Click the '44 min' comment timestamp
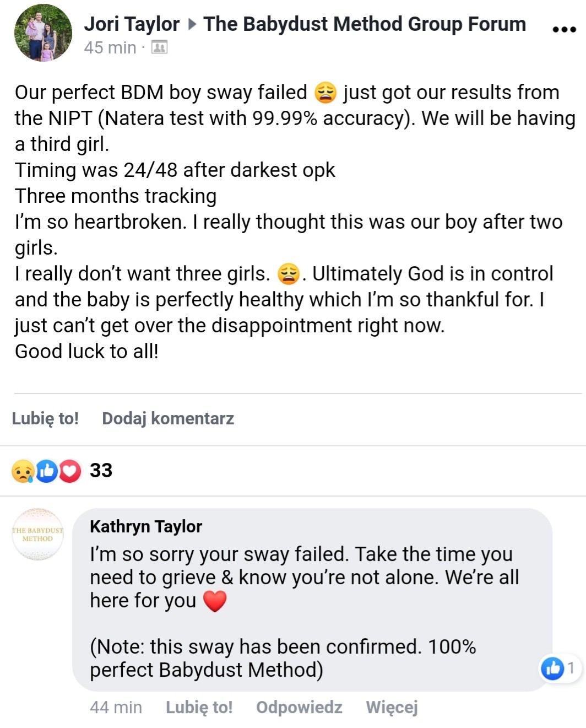586x728 pixels. pyautogui.click(x=116, y=707)
